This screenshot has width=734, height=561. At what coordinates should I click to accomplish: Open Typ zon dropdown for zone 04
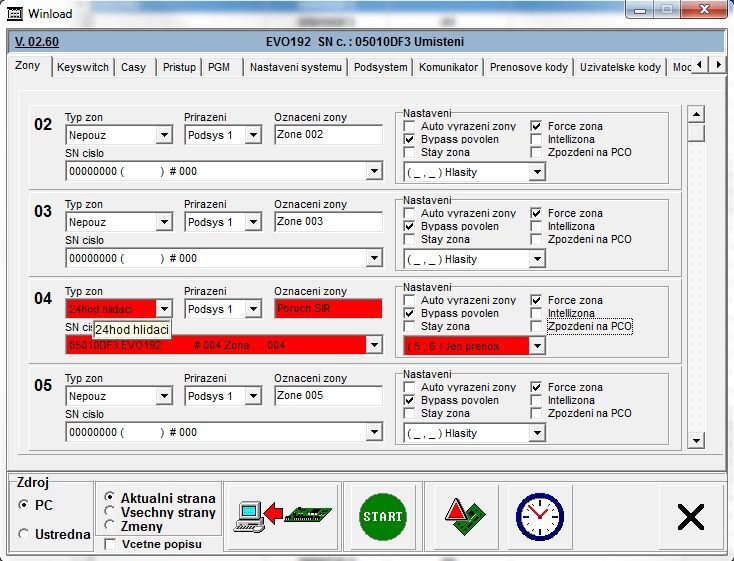pos(164,309)
